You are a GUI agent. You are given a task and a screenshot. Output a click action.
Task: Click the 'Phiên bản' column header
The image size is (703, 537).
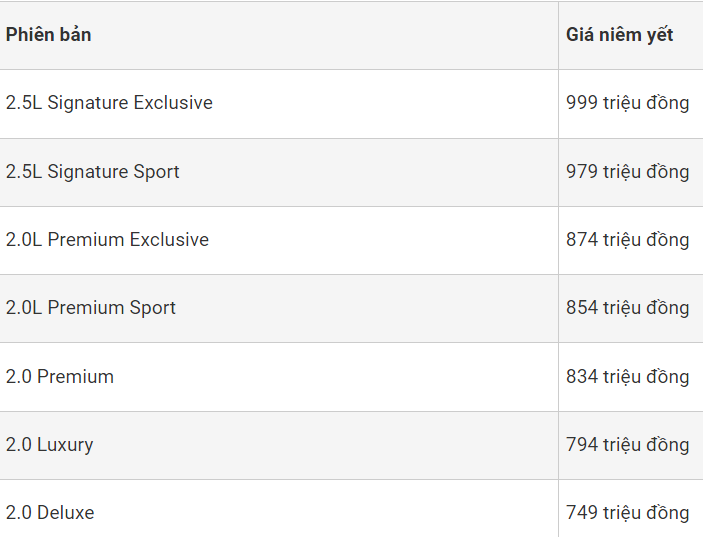[x=48, y=35]
